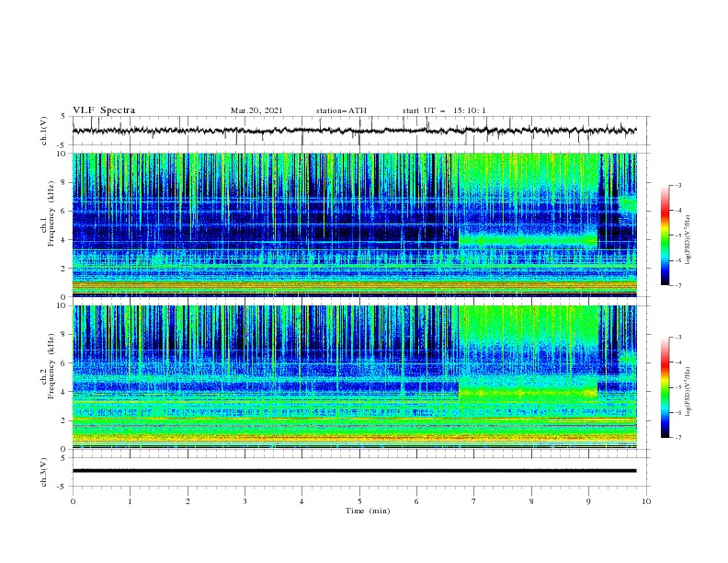
Task: Click the ch.1 voltage waveform trace
Action: 354,131
